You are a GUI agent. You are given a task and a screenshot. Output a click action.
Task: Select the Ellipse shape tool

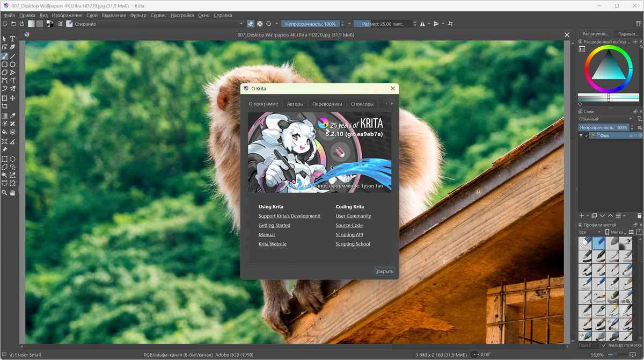12,64
